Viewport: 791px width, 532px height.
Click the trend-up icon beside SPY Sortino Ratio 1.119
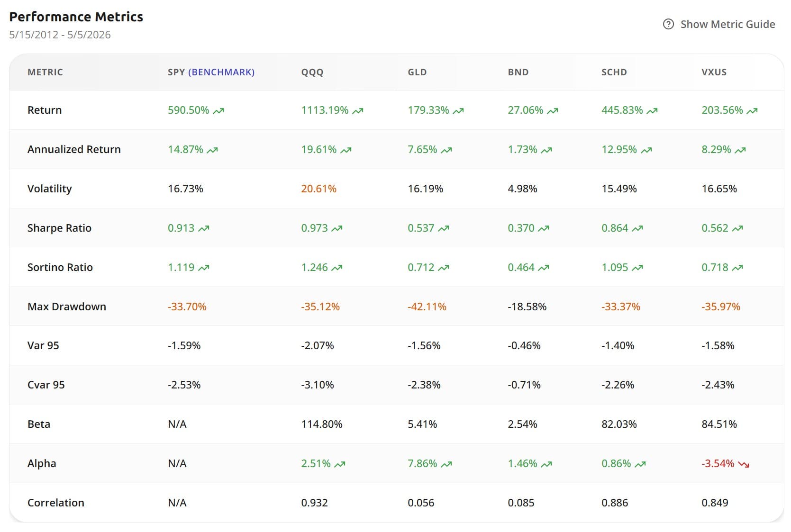pos(204,268)
